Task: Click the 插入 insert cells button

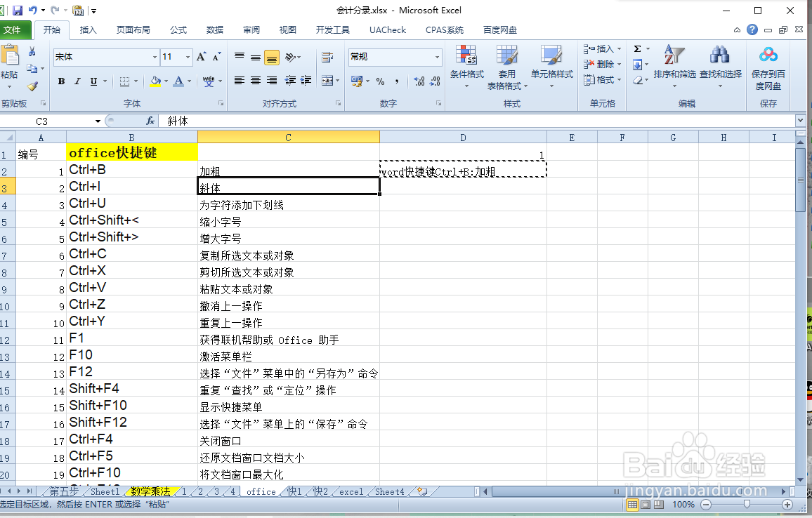Action: pos(602,49)
